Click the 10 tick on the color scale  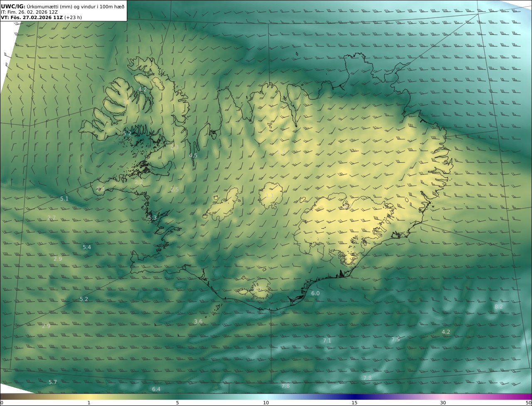pos(266,403)
